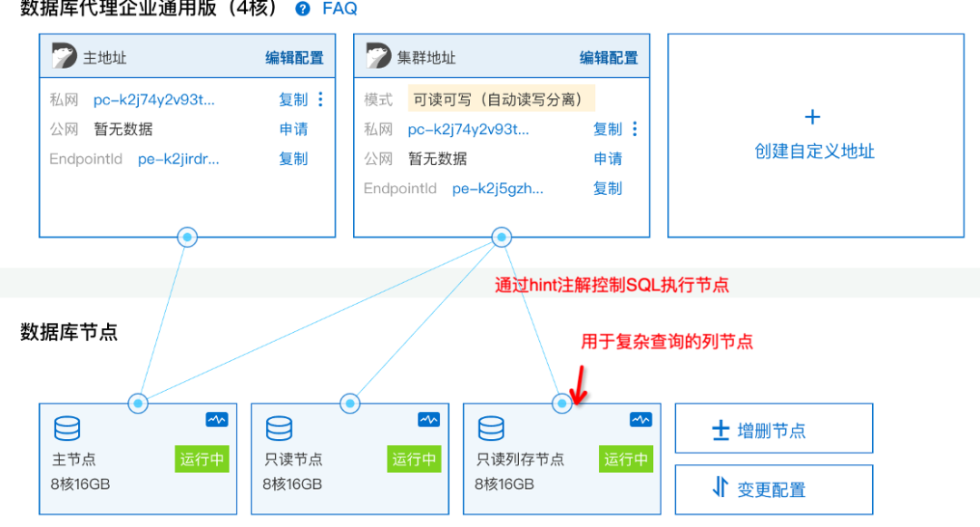Click the connection node circle under 集群地址 card
980x527 pixels.
[501, 237]
